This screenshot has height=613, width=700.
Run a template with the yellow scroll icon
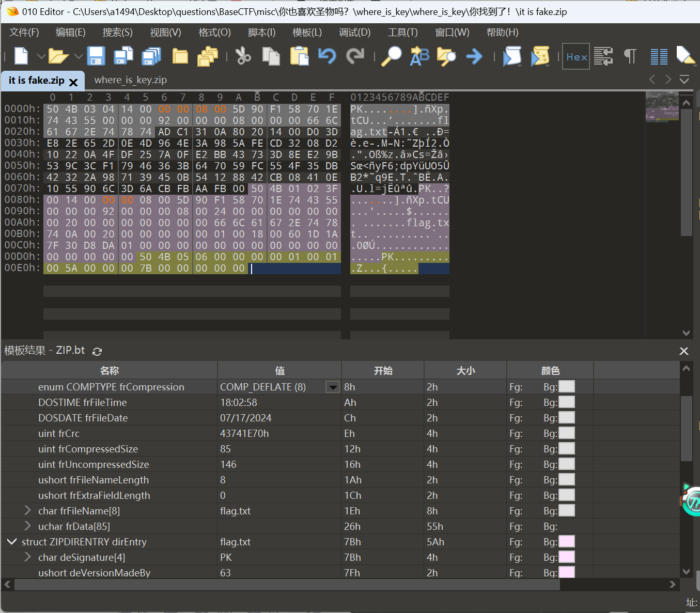tap(540, 56)
